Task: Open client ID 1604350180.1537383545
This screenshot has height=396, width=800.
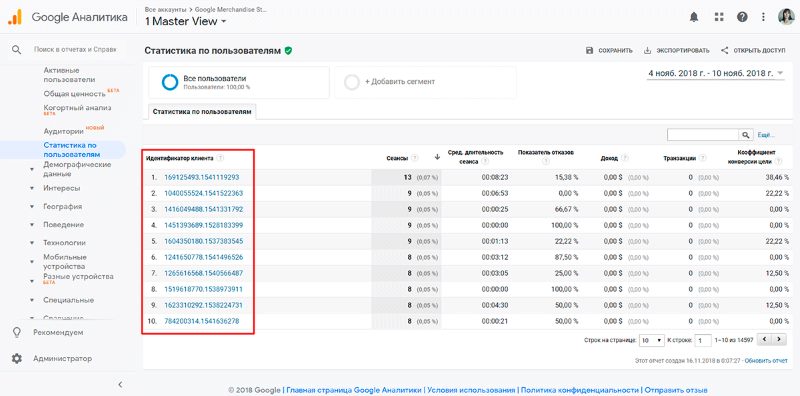Action: pyautogui.click(x=204, y=241)
